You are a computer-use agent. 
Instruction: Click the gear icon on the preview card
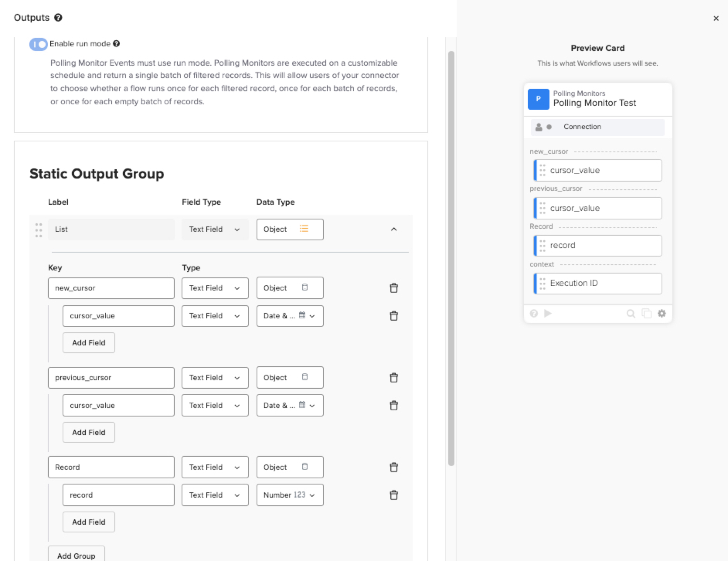click(x=662, y=313)
